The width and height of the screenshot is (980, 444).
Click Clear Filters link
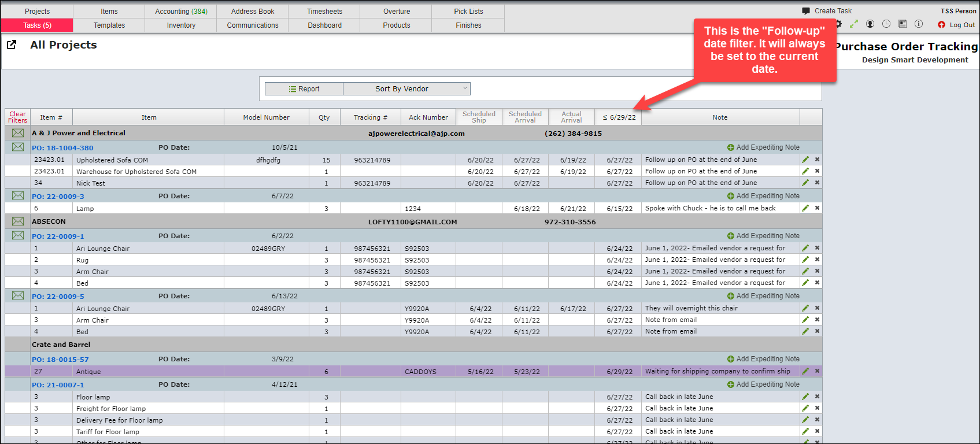pyautogui.click(x=17, y=117)
